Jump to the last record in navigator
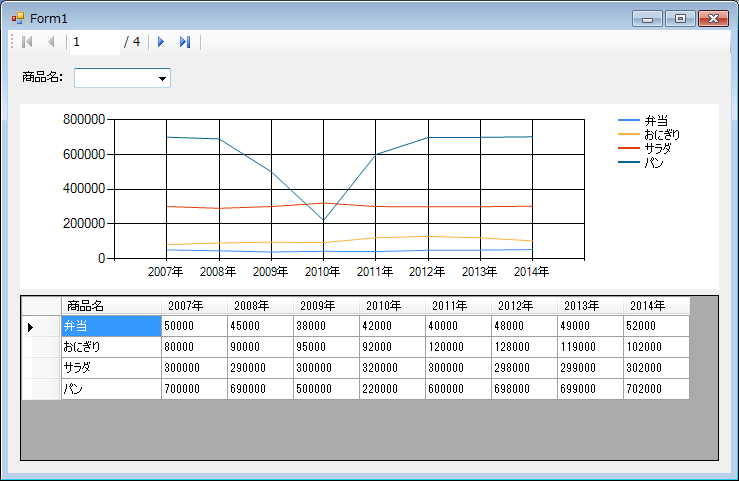Screen dimensions: 739x481 click(184, 42)
